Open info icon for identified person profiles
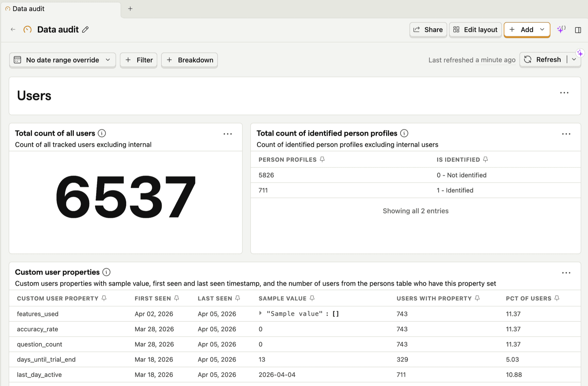The height and width of the screenshot is (386, 588). click(x=404, y=133)
